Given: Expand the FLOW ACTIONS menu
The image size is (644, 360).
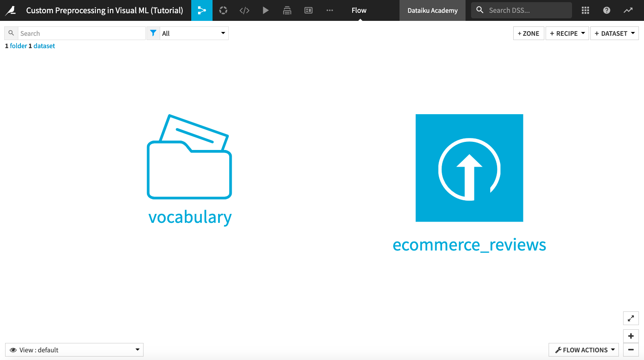Looking at the screenshot, I should point(584,350).
